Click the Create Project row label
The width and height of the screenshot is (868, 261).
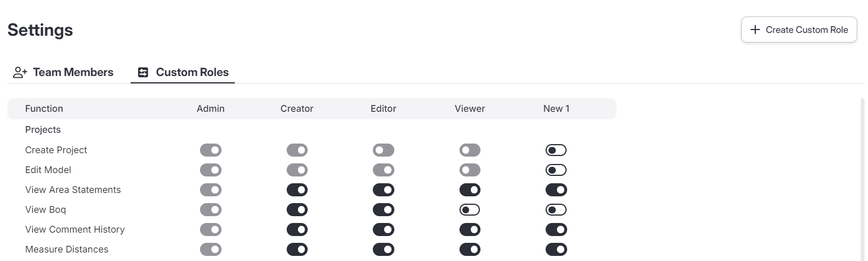[56, 150]
